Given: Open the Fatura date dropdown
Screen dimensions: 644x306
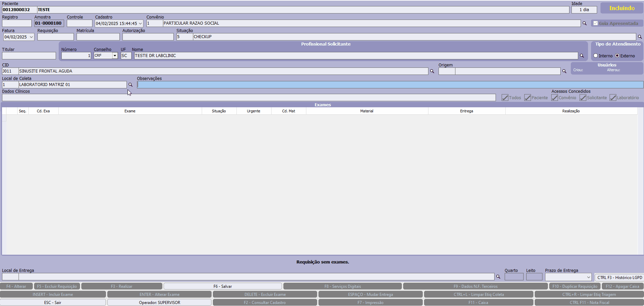Looking at the screenshot, I should (x=31, y=37).
